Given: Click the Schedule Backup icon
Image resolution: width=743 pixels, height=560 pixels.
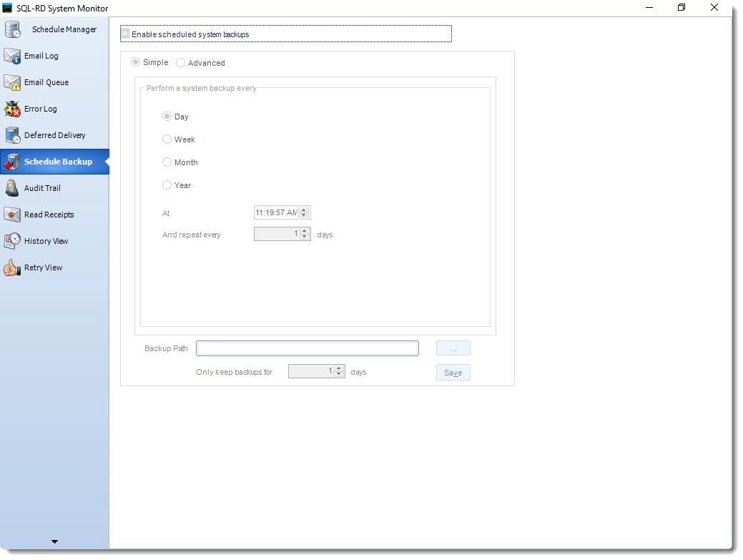Looking at the screenshot, I should coord(12,162).
